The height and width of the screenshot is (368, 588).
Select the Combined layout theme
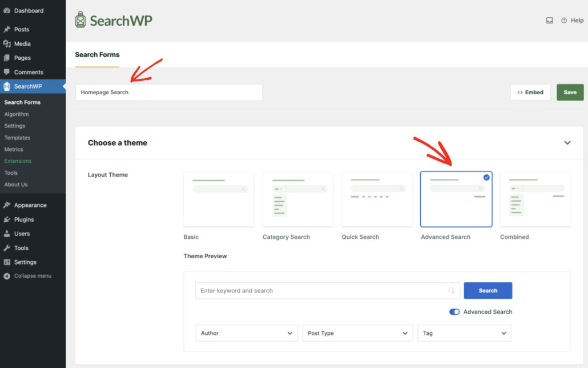[535, 199]
